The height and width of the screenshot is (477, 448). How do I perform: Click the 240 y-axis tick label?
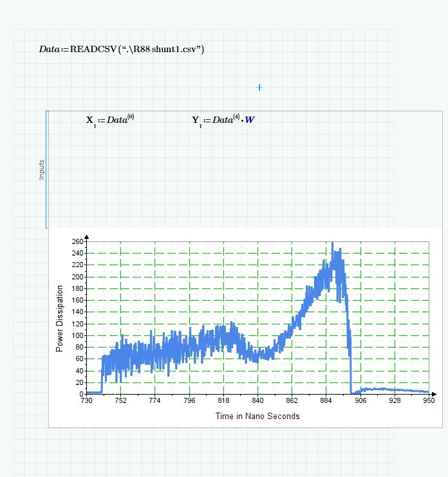pos(77,253)
